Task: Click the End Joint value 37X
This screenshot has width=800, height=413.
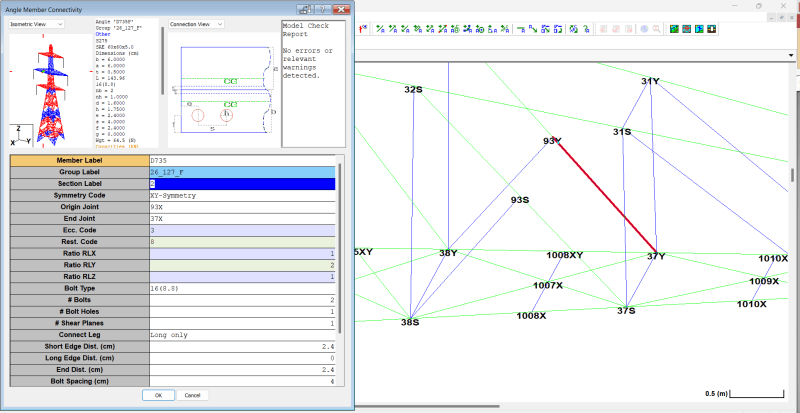Action: [242, 218]
